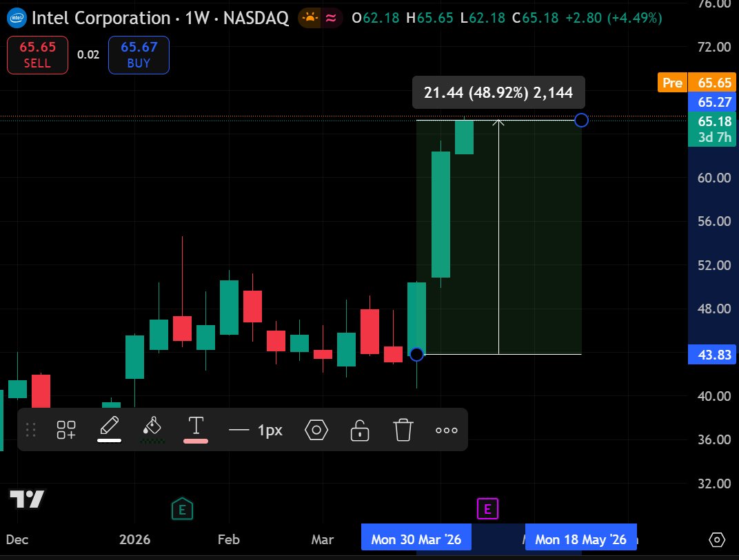Viewport: 739px width, 560px height.
Task: Click the 2026 label on time axis
Action: (135, 540)
